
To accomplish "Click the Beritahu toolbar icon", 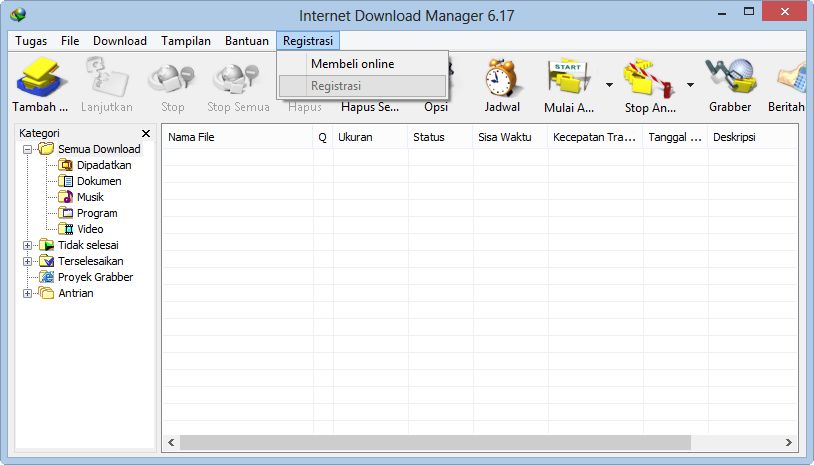I will (791, 78).
